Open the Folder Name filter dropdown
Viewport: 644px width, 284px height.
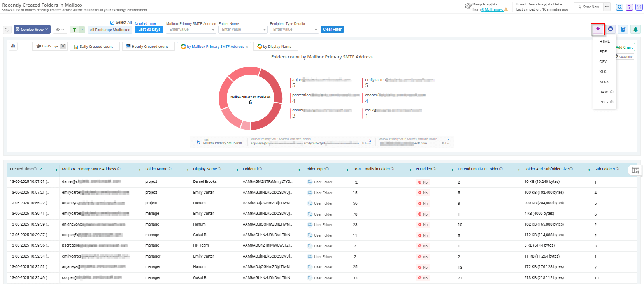click(x=242, y=30)
